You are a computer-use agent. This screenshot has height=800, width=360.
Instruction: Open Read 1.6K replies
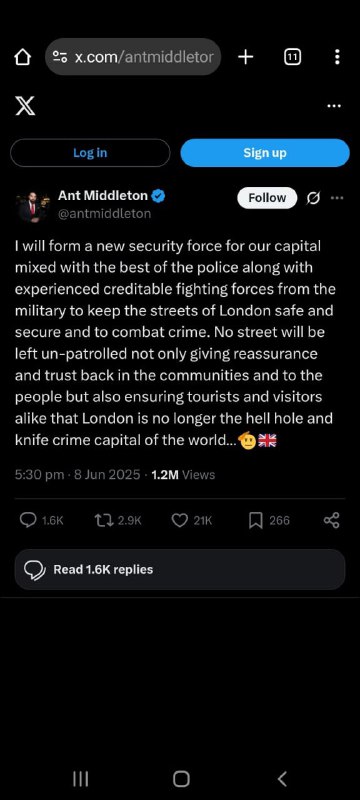[180, 569]
